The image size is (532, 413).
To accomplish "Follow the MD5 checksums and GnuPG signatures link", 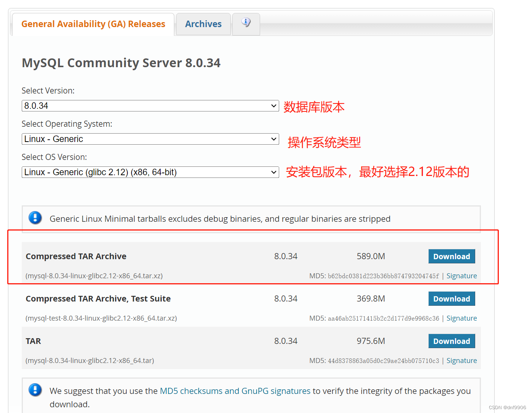I will click(235, 391).
